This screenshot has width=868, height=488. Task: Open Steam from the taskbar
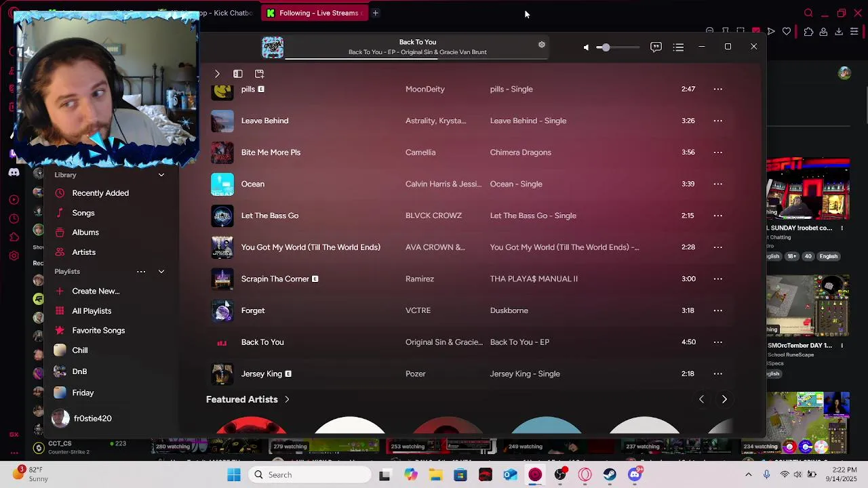click(x=610, y=475)
